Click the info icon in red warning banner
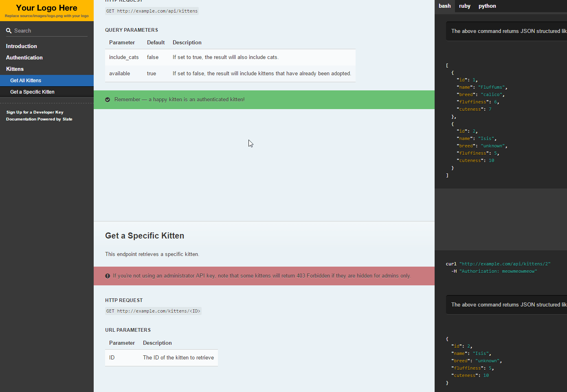Image resolution: width=567 pixels, height=392 pixels. (107, 276)
